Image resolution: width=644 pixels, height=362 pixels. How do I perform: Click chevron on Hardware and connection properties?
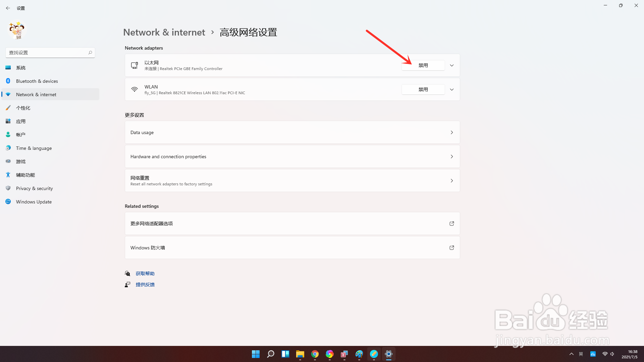click(452, 157)
